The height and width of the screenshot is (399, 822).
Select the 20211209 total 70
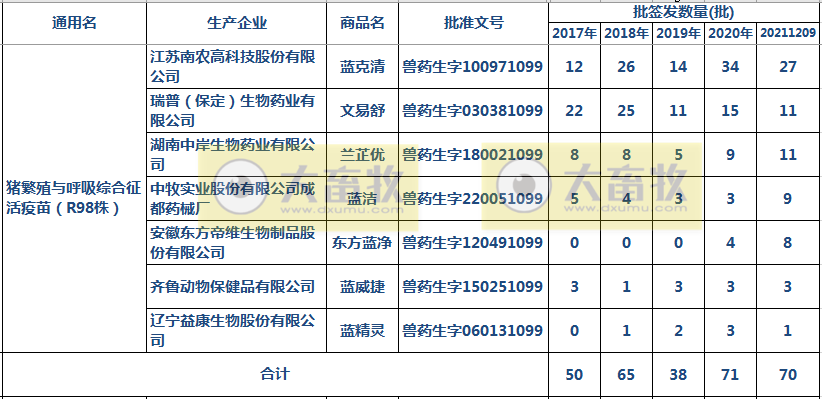[788, 374]
